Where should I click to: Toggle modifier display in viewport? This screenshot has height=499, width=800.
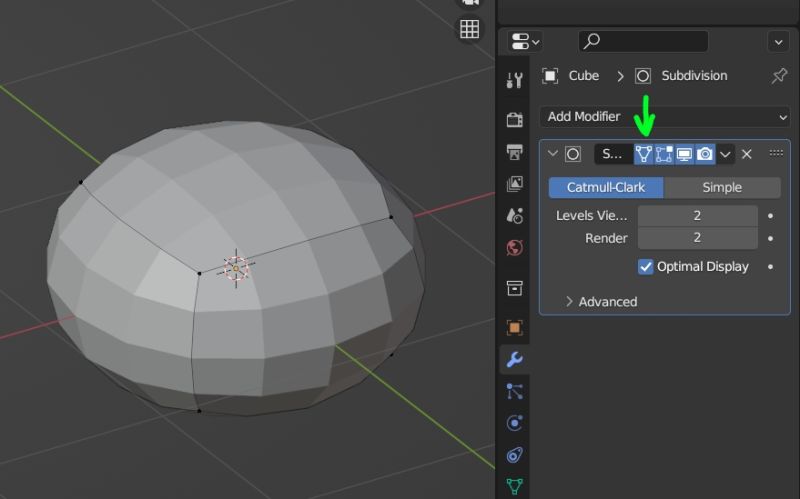[x=684, y=154]
